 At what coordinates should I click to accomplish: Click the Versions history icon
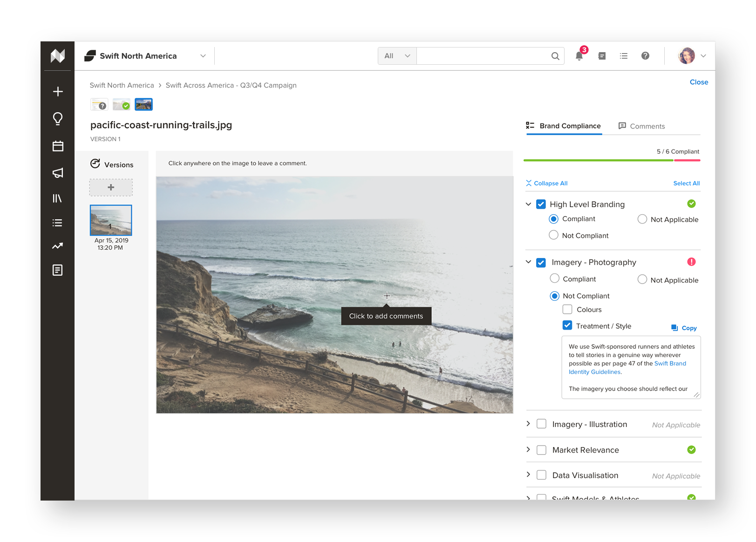point(95,163)
